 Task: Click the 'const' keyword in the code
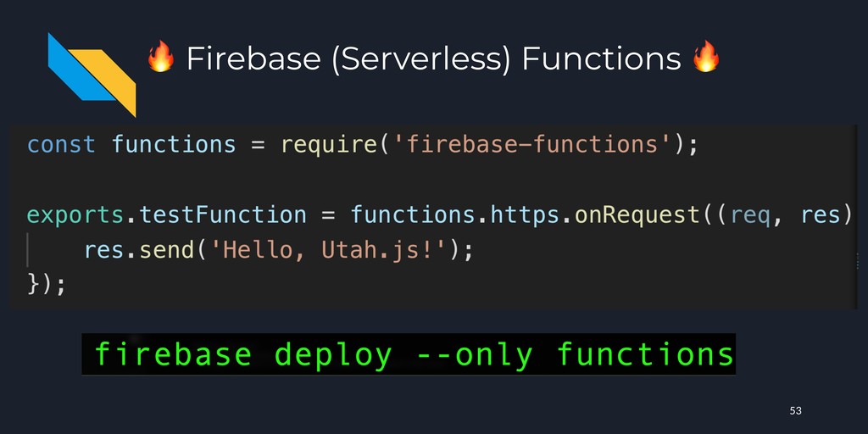61,144
